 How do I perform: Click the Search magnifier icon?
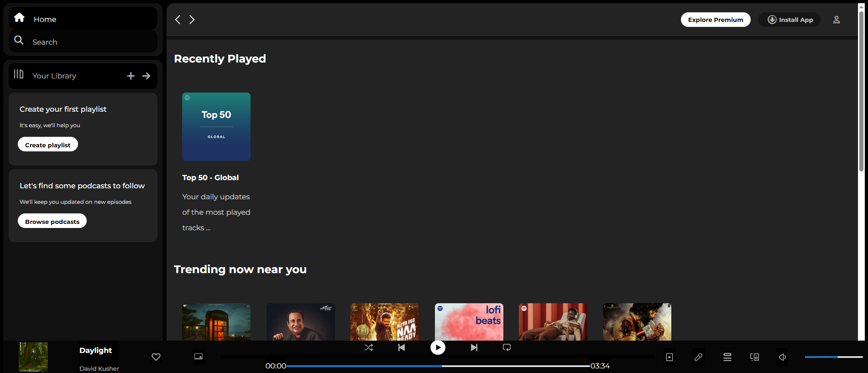point(19,40)
